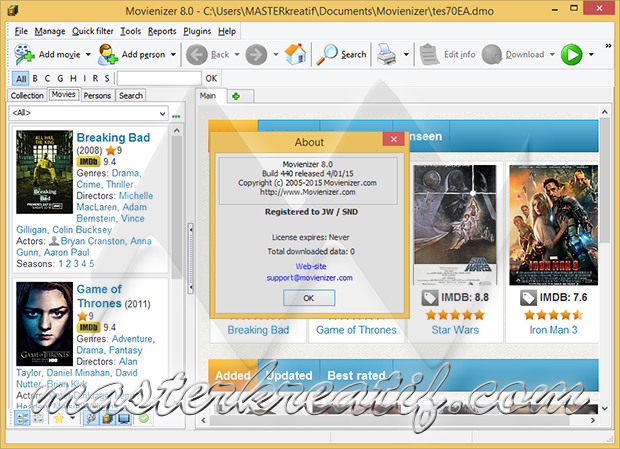Open the Manage menu
Screen dimensions: 620x449
tap(50, 31)
